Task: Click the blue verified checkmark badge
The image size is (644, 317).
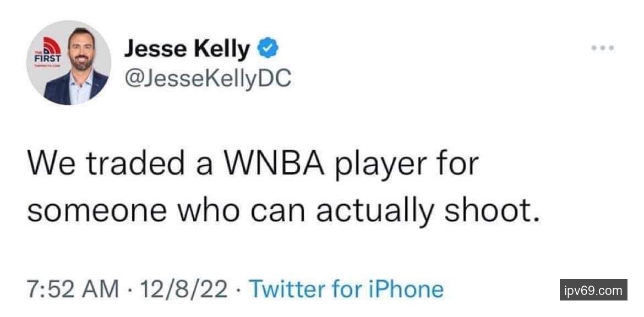Action: tap(268, 50)
